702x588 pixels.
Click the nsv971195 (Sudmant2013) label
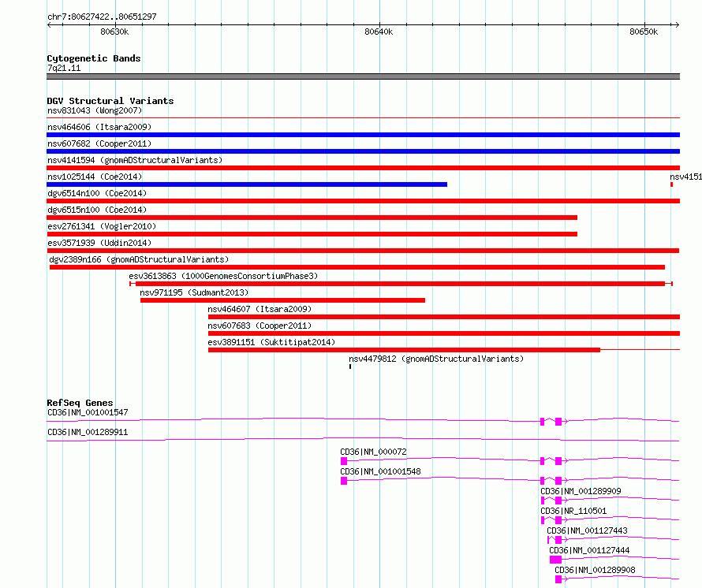coord(194,292)
